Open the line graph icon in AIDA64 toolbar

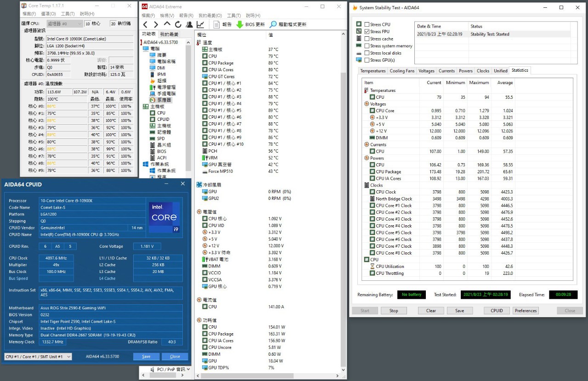point(201,24)
